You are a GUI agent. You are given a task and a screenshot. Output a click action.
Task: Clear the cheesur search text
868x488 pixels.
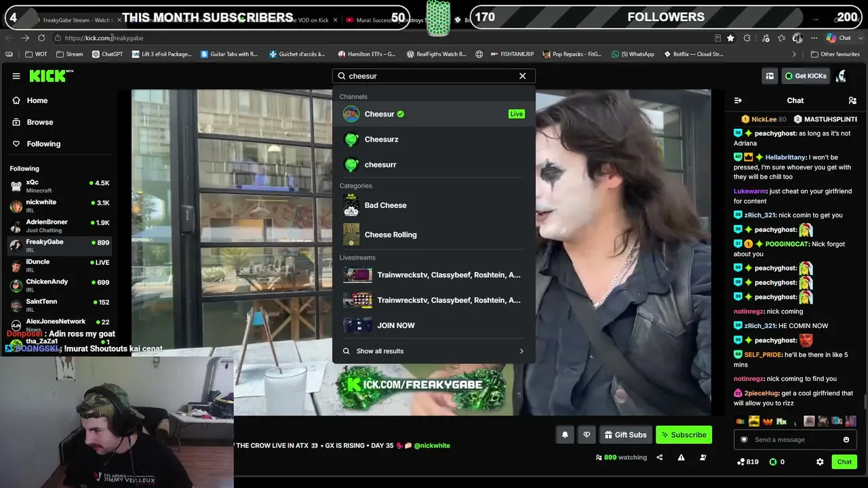point(522,76)
